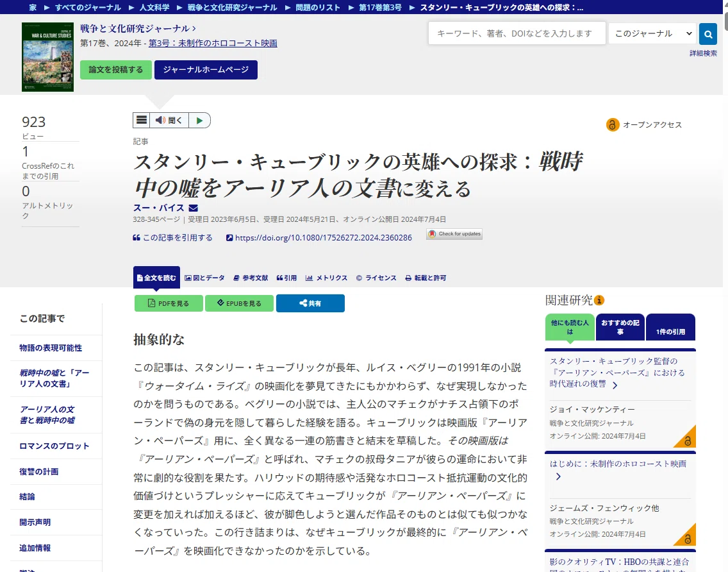Viewport: 728px width, 572px height.
Task: Jump to section ロマンスのプロット
Action: click(x=54, y=446)
